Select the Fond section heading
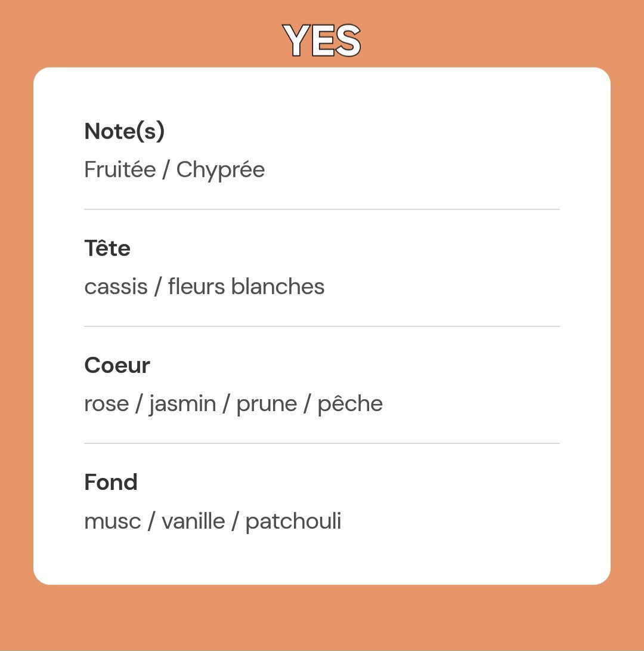 111,482
